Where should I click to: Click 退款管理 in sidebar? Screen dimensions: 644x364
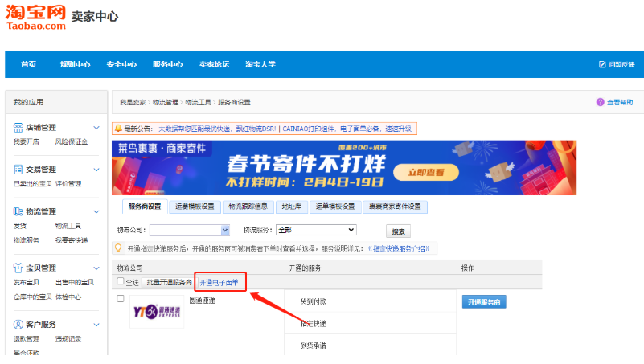27,339
